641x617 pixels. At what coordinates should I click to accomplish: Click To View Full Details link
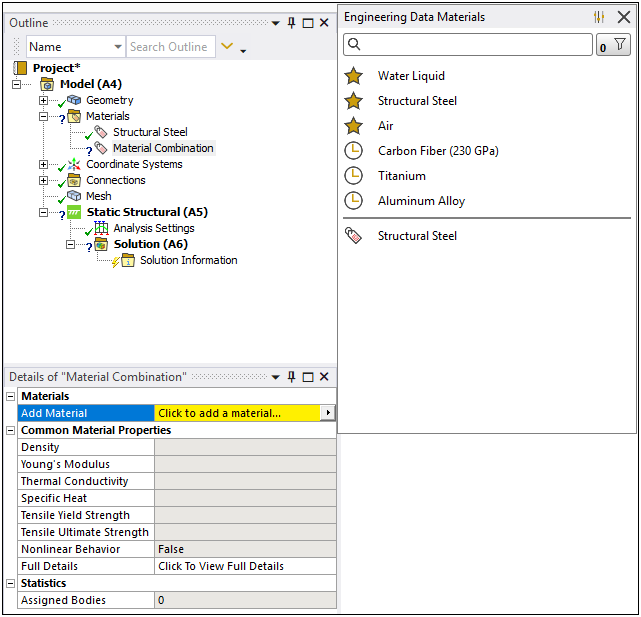click(x=221, y=566)
